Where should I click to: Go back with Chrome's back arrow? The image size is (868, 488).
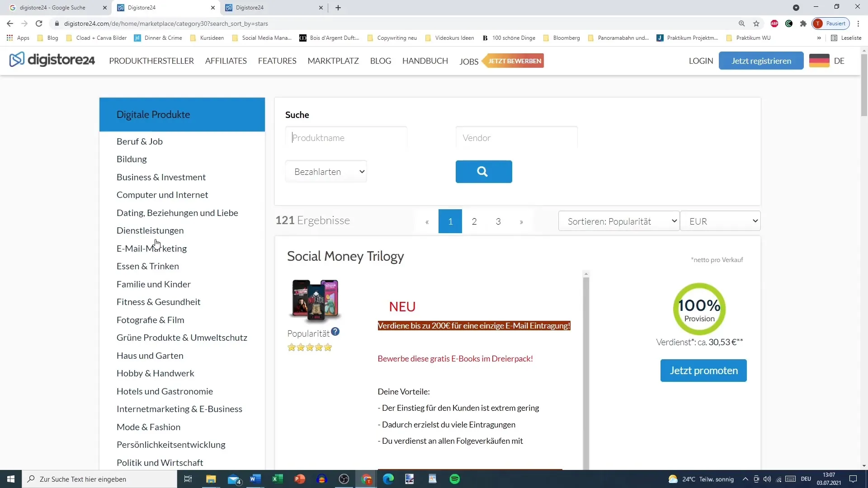10,23
